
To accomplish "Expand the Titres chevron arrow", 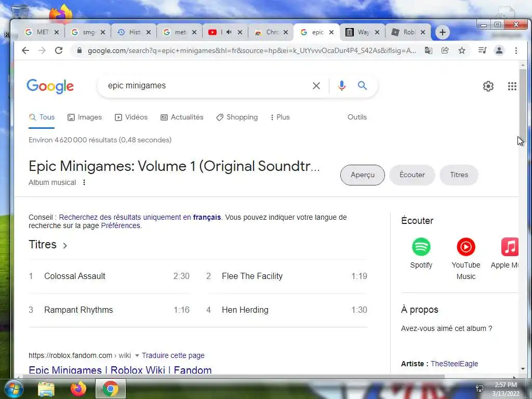I will click(x=65, y=245).
